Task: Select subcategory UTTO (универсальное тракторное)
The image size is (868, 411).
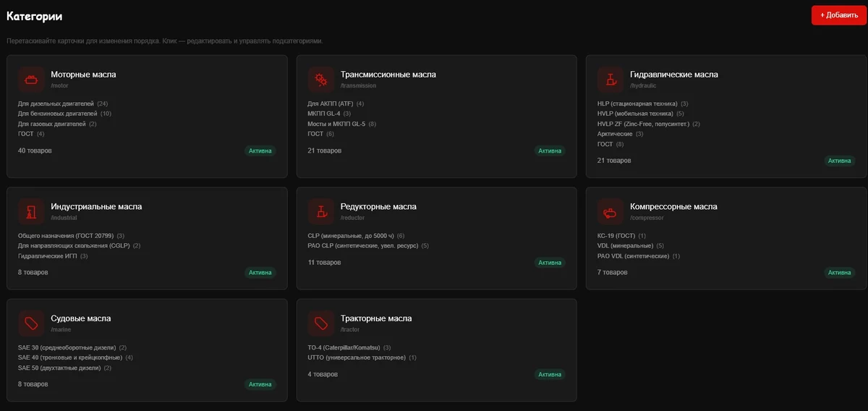Action: (357, 358)
